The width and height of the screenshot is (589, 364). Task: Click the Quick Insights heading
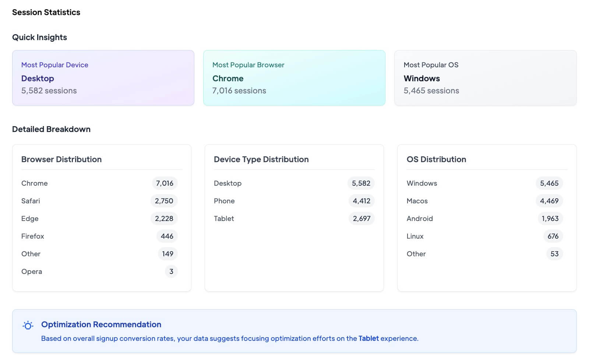[39, 38]
